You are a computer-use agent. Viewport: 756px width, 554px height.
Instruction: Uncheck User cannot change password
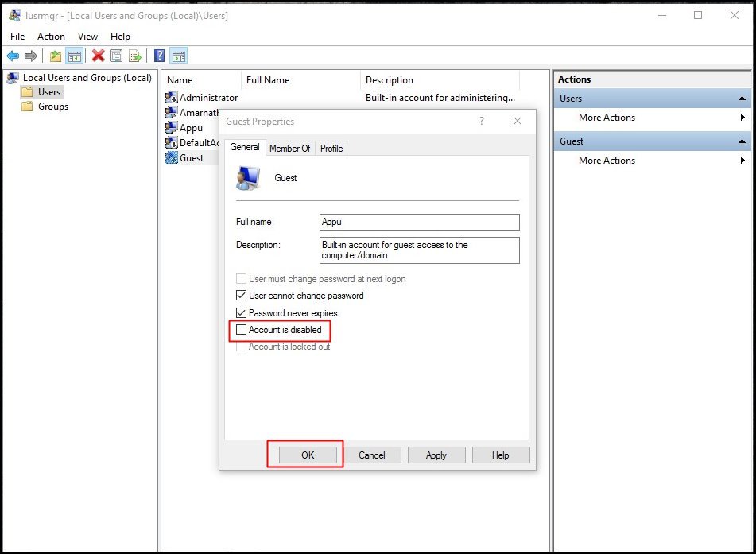coord(241,296)
